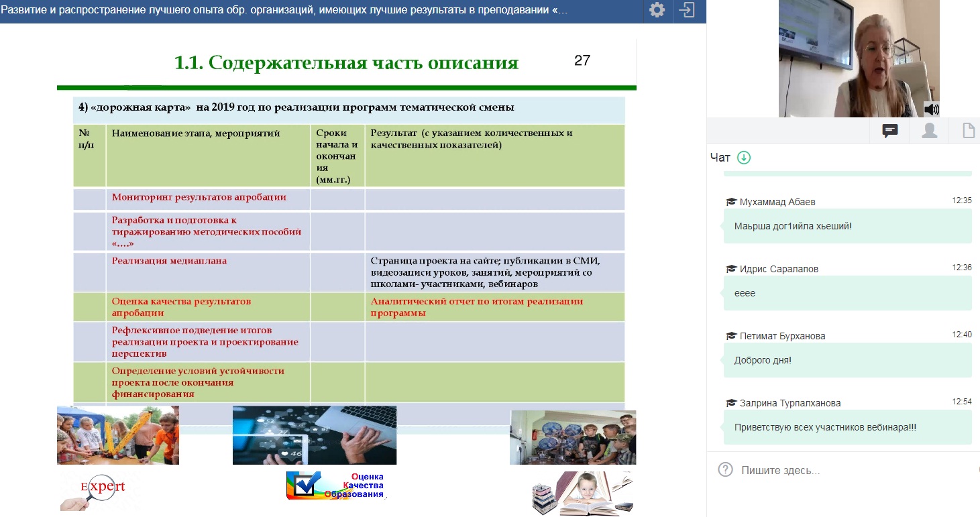Open the files document tab

[968, 131]
